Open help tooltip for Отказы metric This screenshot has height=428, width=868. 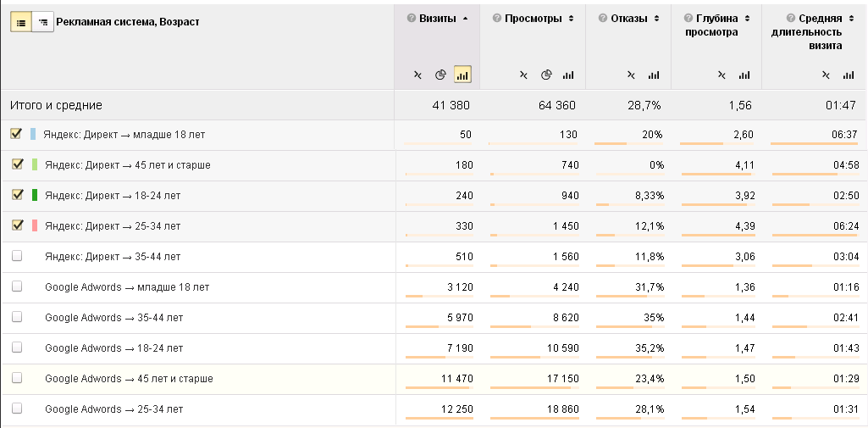(601, 19)
